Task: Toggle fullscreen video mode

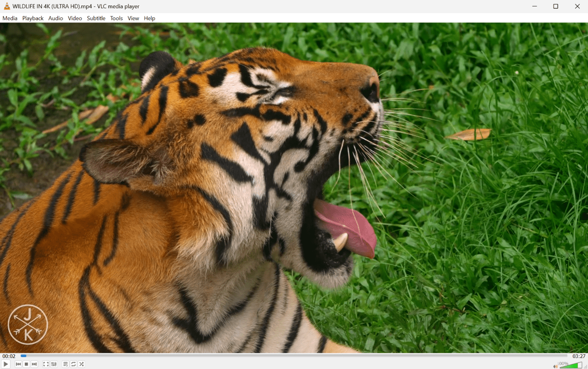Action: tap(45, 364)
